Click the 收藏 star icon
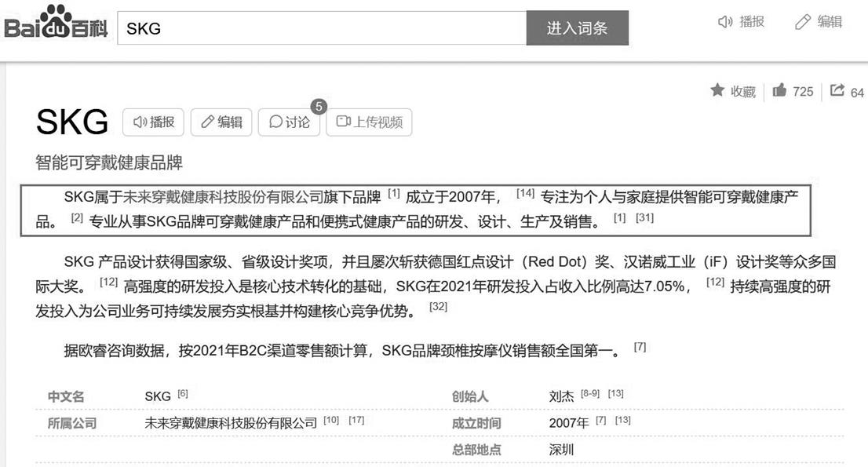The height and width of the screenshot is (467, 868). (717, 91)
